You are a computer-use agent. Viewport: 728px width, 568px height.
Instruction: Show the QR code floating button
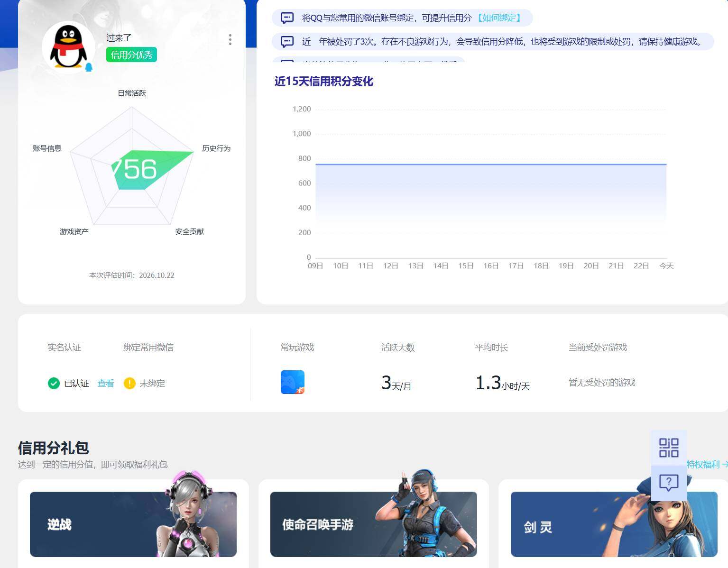click(x=669, y=448)
